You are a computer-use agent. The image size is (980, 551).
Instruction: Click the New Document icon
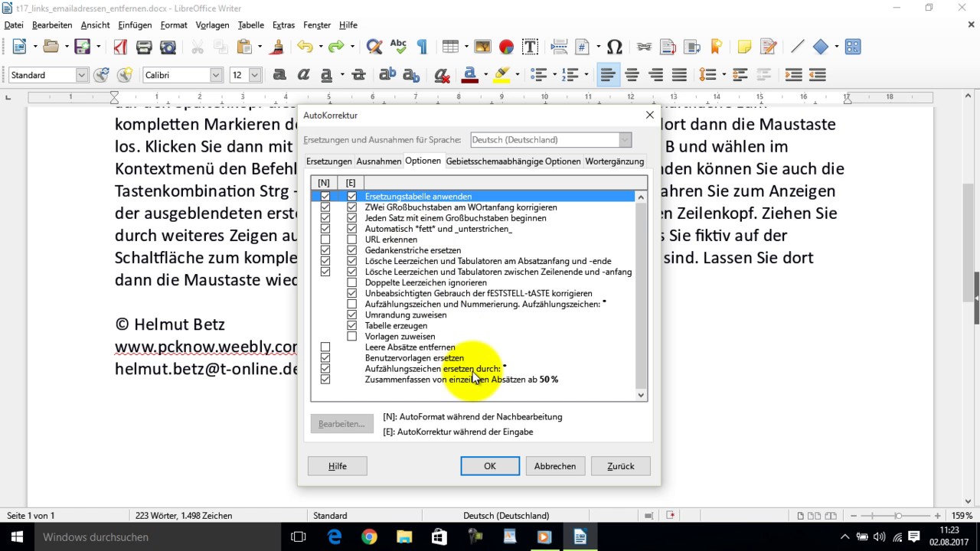[19, 47]
